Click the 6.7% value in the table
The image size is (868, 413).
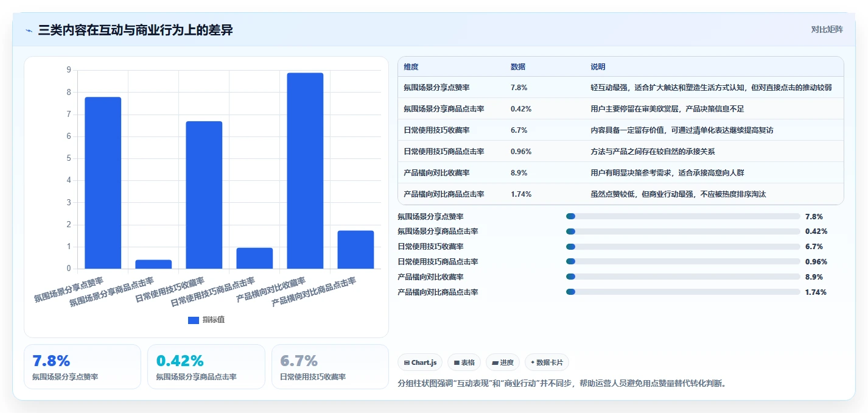point(519,130)
